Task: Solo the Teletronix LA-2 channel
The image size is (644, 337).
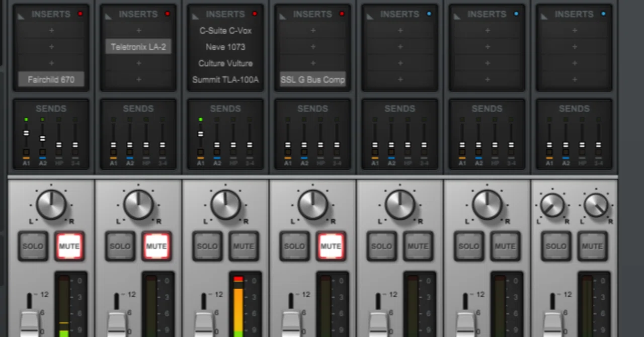Action: tap(120, 246)
